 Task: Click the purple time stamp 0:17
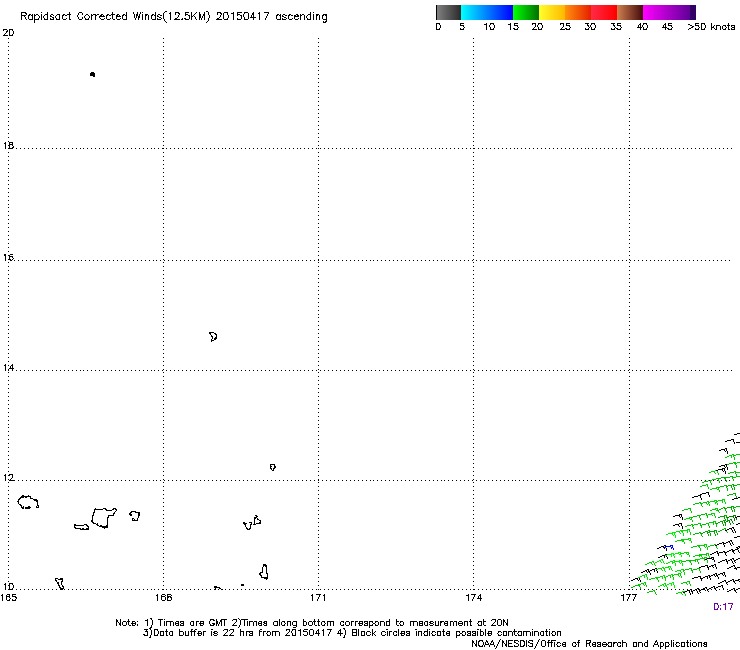723,607
